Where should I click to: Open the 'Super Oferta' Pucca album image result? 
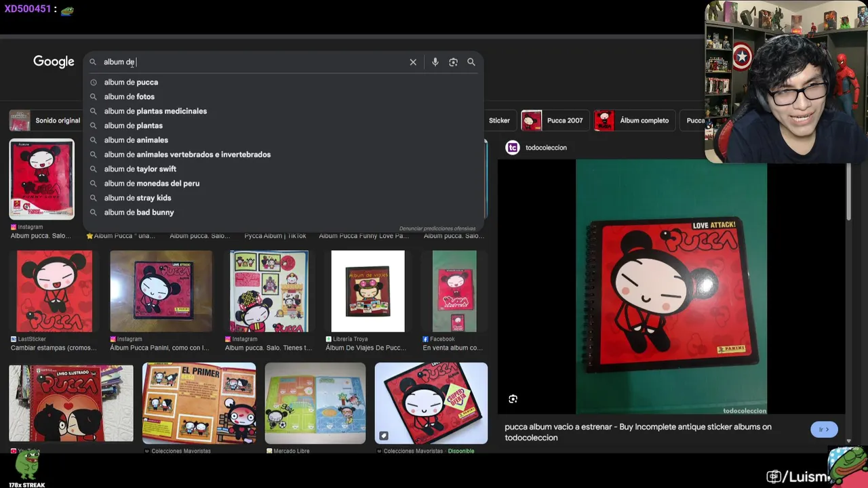click(x=431, y=403)
